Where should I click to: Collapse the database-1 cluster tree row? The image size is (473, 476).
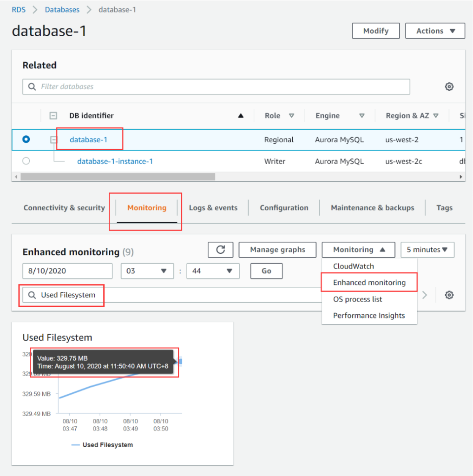click(x=53, y=139)
